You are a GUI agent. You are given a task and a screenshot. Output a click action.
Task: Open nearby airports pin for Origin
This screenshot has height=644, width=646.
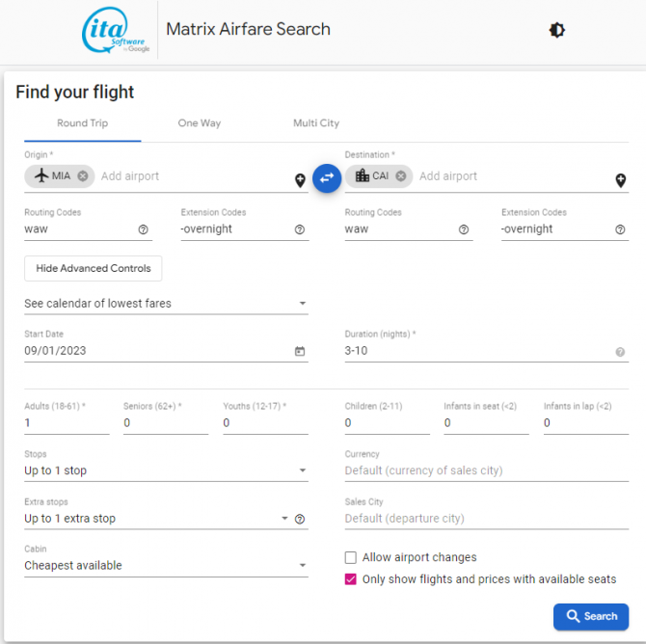(x=300, y=180)
